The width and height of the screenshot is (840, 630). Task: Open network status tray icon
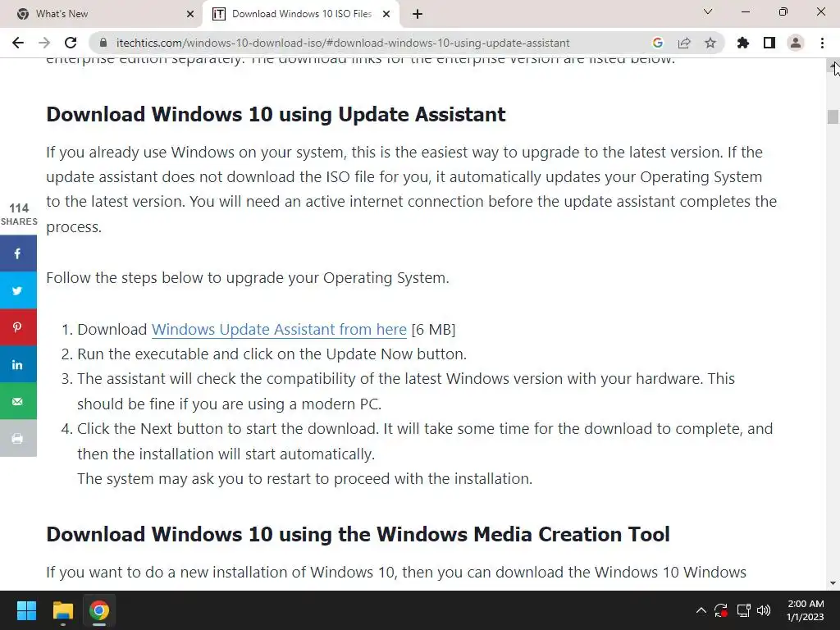(x=743, y=610)
